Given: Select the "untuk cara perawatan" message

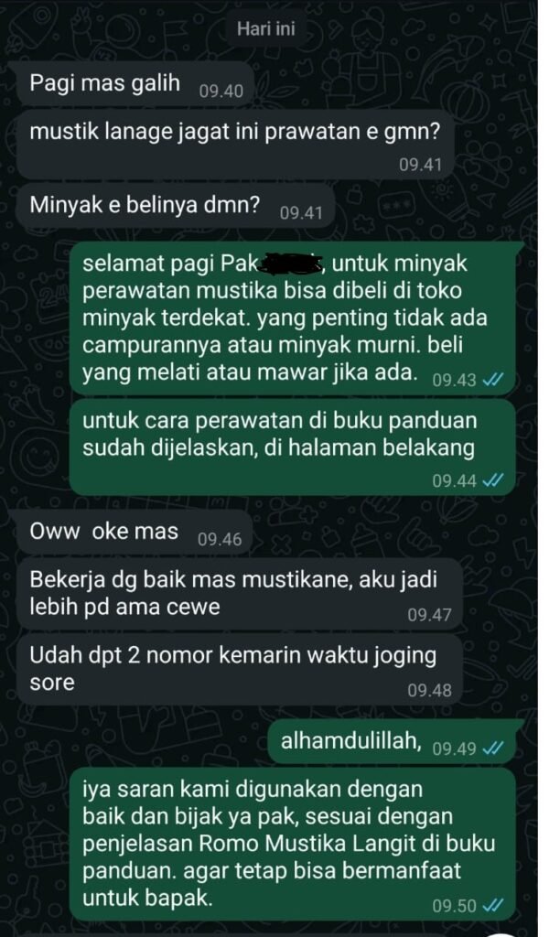Looking at the screenshot, I should [292, 447].
